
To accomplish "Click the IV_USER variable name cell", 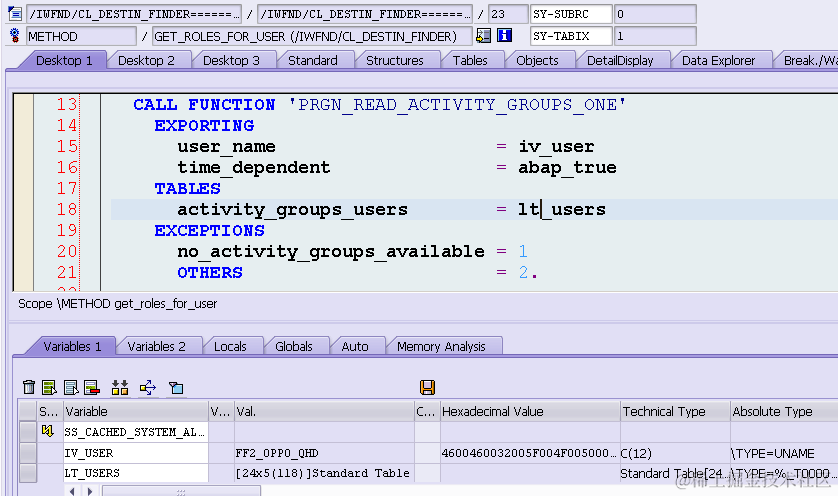I will [136, 453].
